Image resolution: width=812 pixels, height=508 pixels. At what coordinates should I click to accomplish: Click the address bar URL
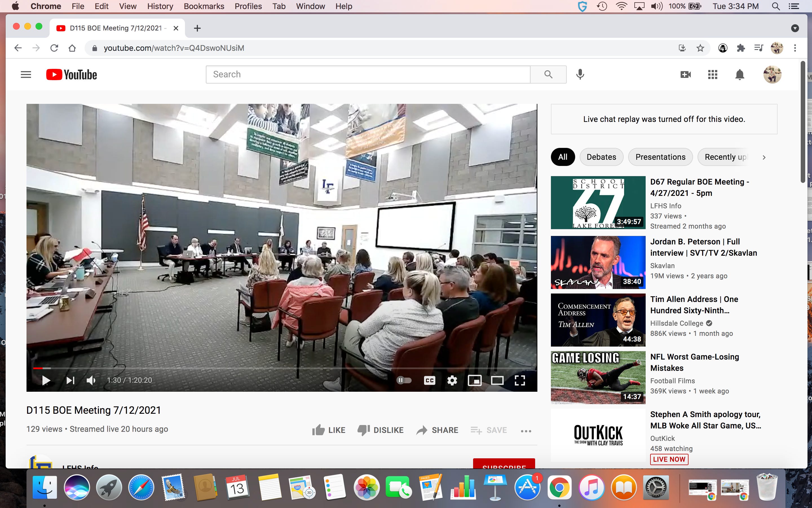pyautogui.click(x=174, y=48)
